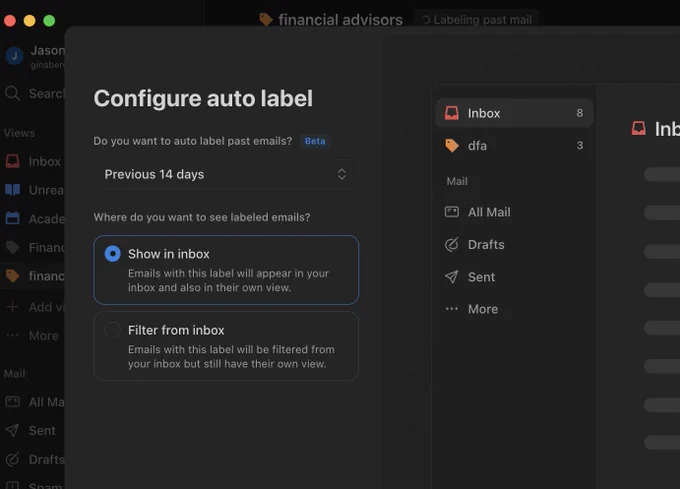Click the sidebar All Mail icon
This screenshot has width=680, height=489.
pos(13,402)
